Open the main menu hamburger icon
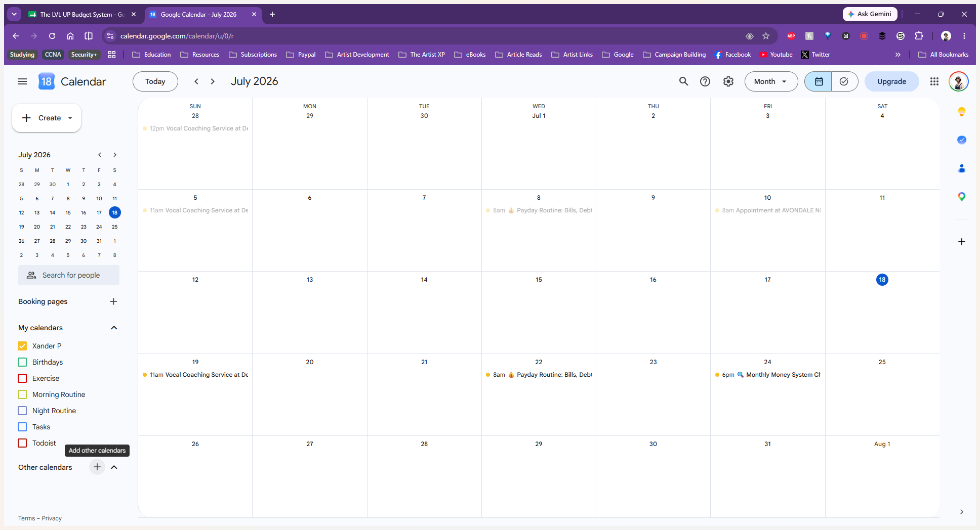 tap(22, 81)
